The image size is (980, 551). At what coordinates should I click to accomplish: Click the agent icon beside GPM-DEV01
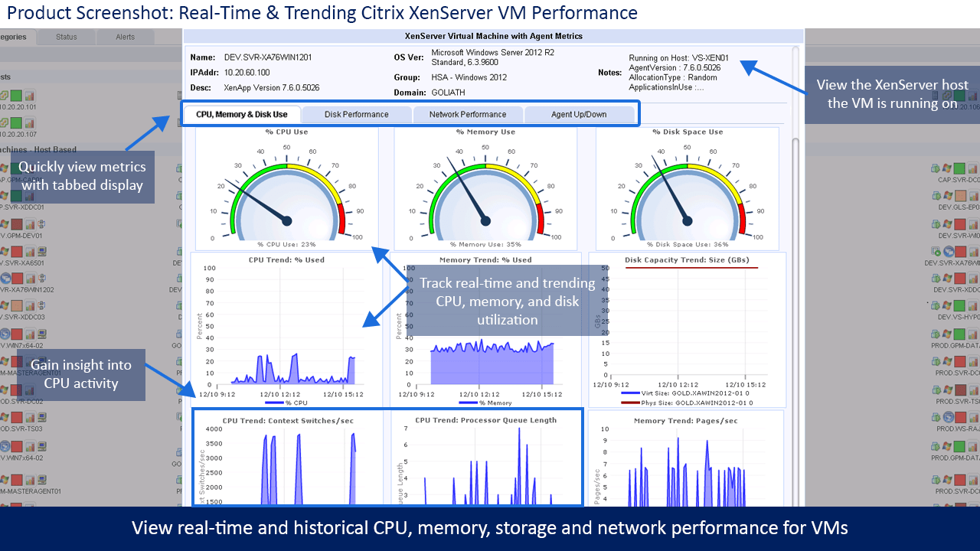coord(41,224)
